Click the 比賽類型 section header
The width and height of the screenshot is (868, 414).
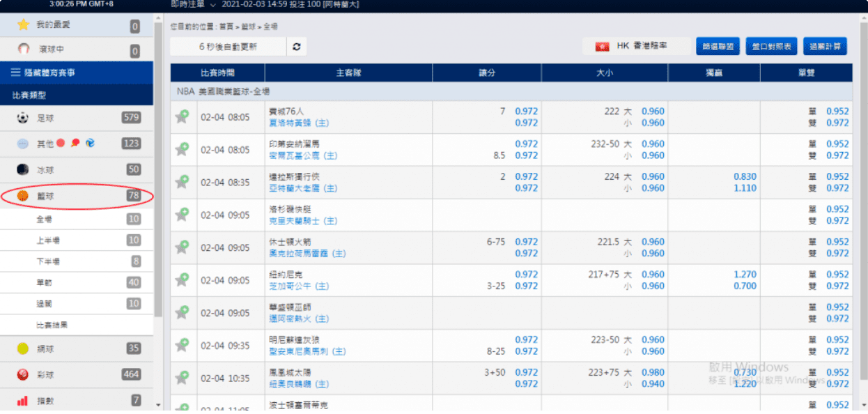(x=77, y=95)
